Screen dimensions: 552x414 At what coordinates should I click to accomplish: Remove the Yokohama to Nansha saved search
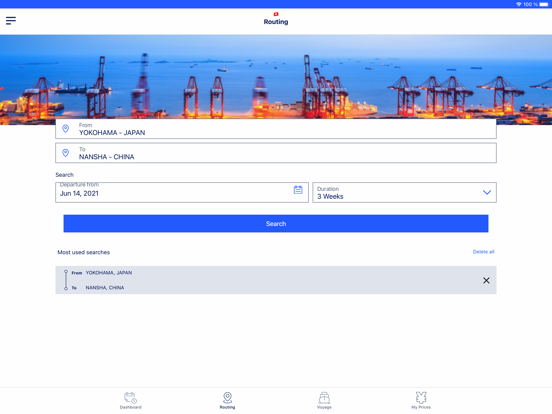pos(486,280)
